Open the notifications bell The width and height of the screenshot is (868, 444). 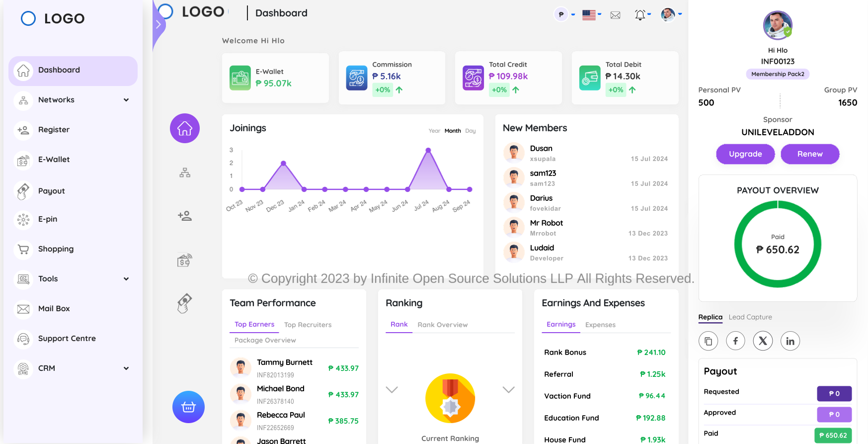click(642, 15)
